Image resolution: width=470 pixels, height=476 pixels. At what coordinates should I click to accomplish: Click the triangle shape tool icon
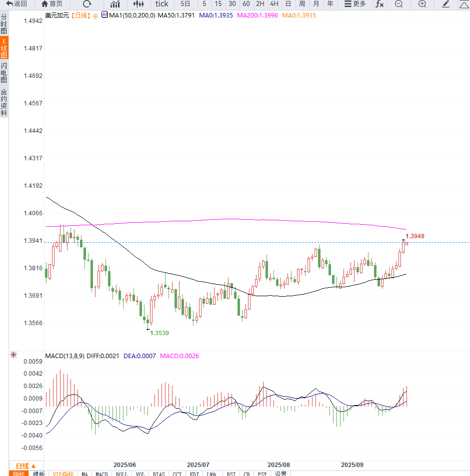pos(464,4)
